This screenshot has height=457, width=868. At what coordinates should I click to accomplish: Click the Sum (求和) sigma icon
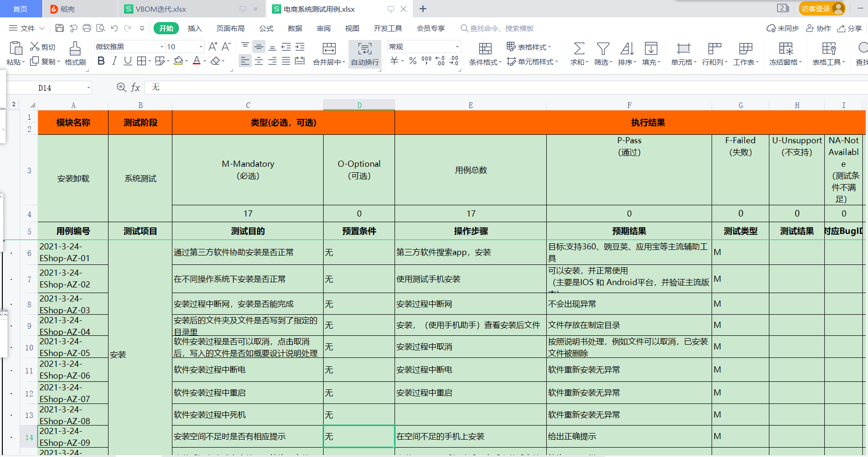(579, 48)
